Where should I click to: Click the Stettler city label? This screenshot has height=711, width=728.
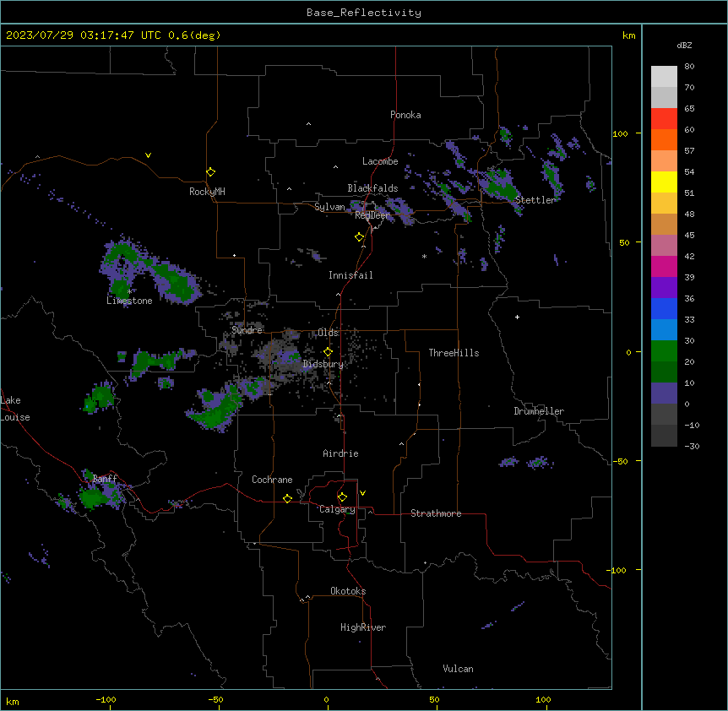(535, 200)
